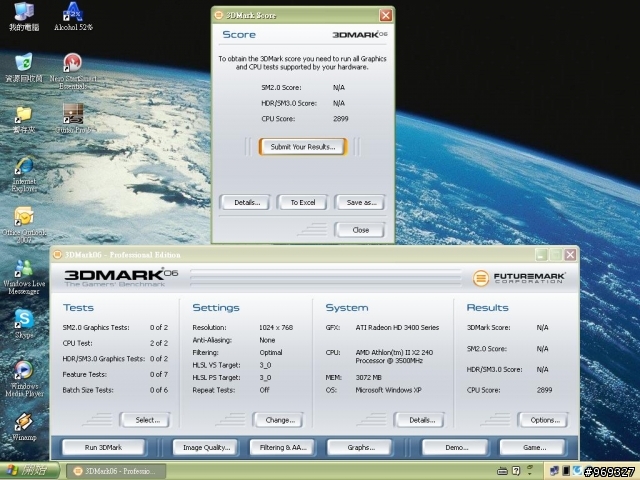Click Change... under the Settings section

tap(278, 420)
